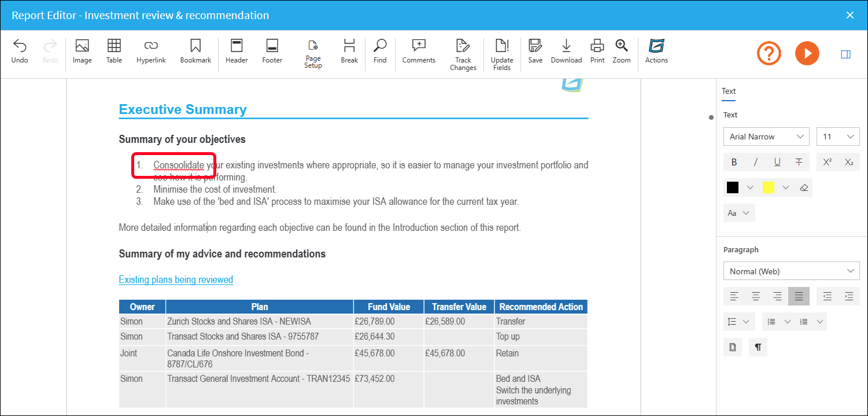Click the Redo toolbar icon

(x=50, y=51)
